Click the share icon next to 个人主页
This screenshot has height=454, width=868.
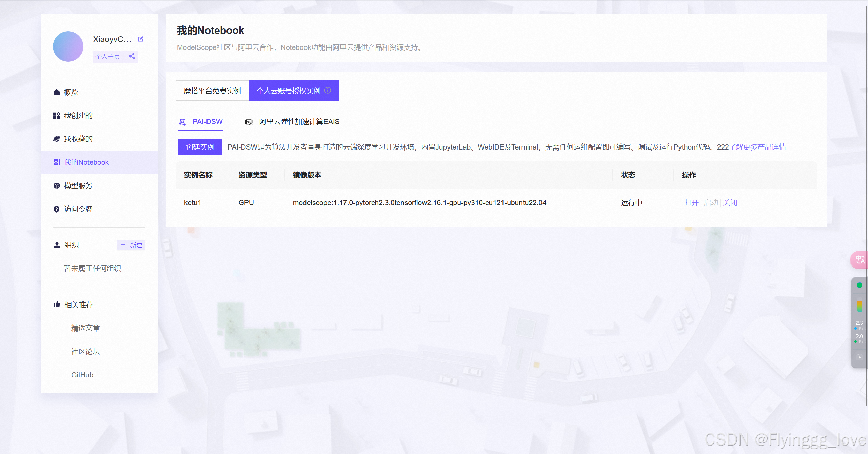point(132,56)
